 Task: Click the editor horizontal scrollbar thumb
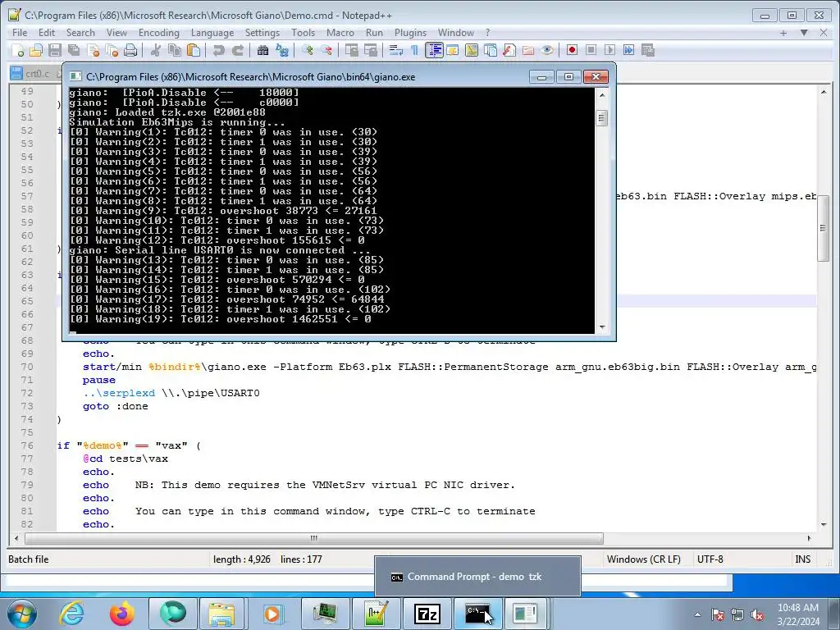coord(314,538)
